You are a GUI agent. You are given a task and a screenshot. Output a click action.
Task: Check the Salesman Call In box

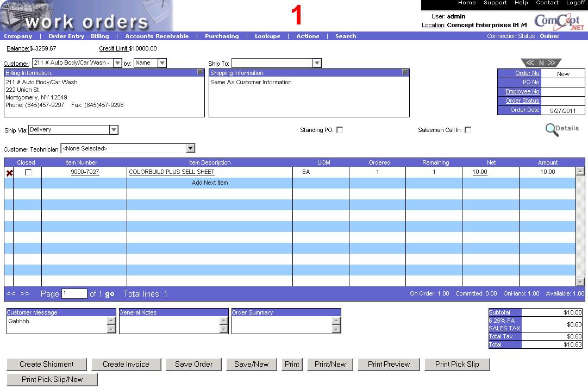(x=468, y=130)
